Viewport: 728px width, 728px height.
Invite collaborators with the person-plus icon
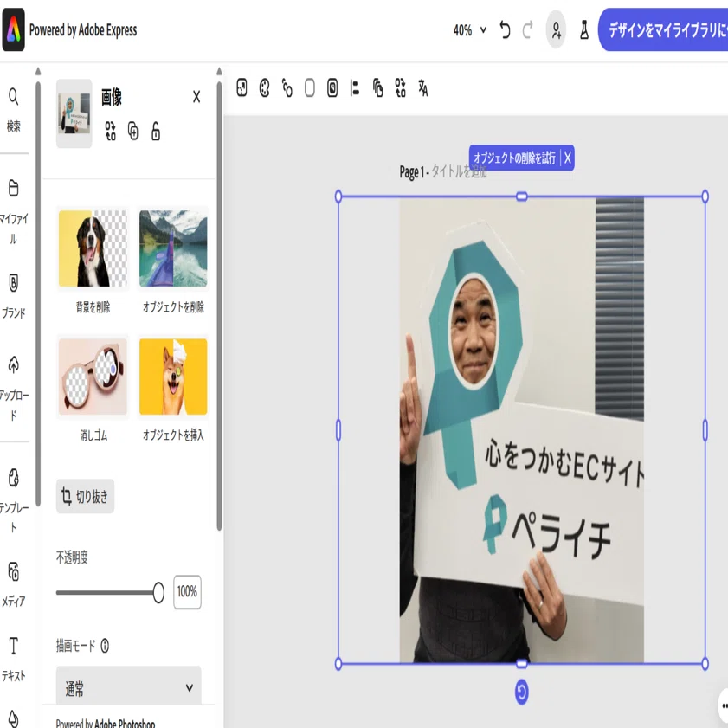[x=556, y=30]
